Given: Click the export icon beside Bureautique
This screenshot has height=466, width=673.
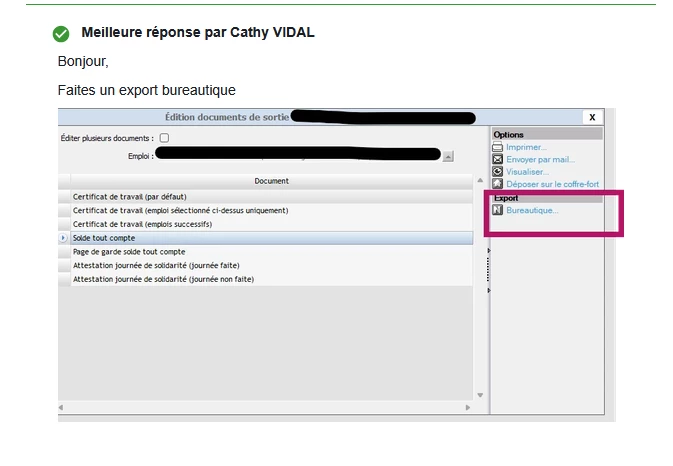Looking at the screenshot, I should 497,210.
